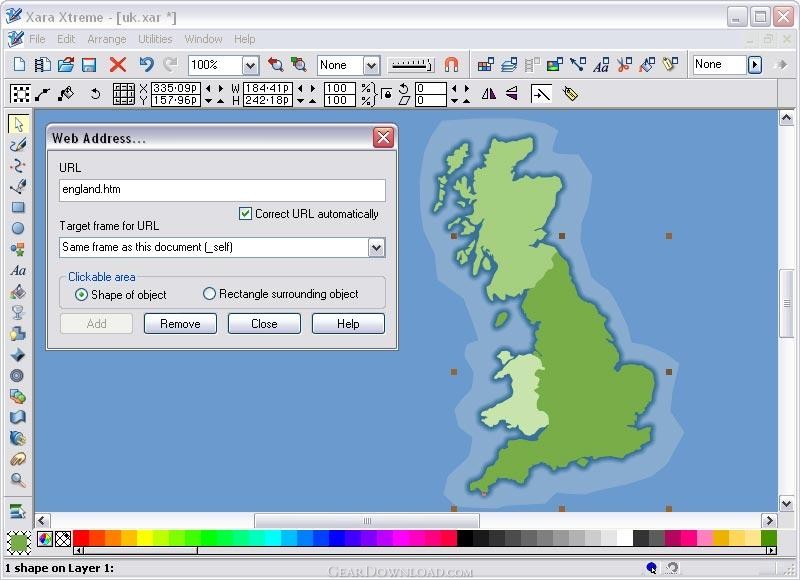Image resolution: width=800 pixels, height=580 pixels.
Task: Click the arrow beside right None field
Action: (x=755, y=65)
